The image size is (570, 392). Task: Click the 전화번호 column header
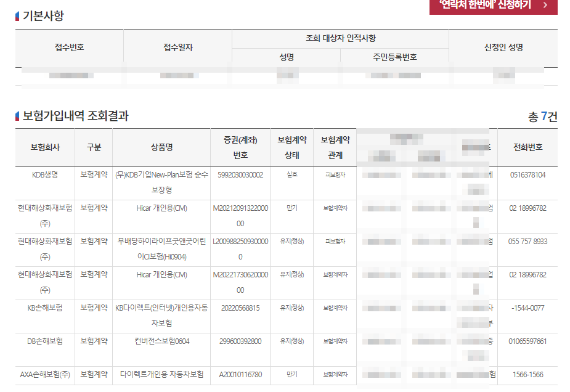[x=528, y=147]
